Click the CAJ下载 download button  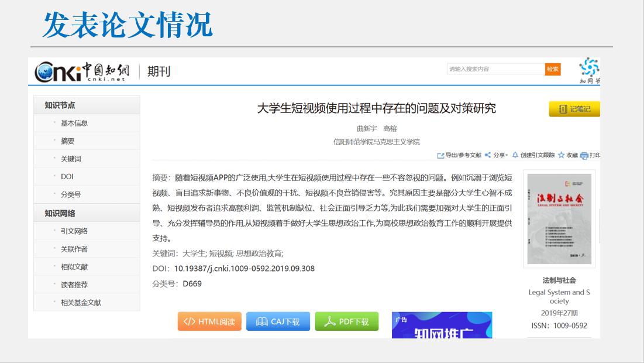click(278, 321)
